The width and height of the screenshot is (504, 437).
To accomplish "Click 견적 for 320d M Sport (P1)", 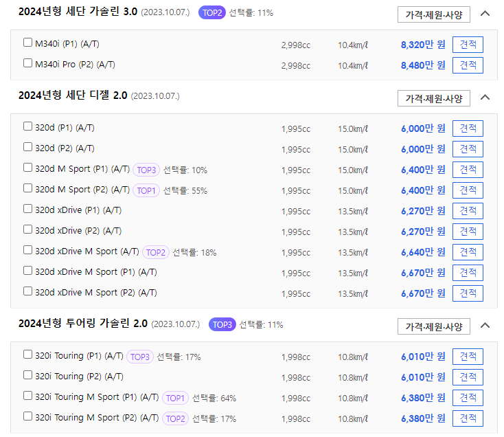I will [468, 170].
